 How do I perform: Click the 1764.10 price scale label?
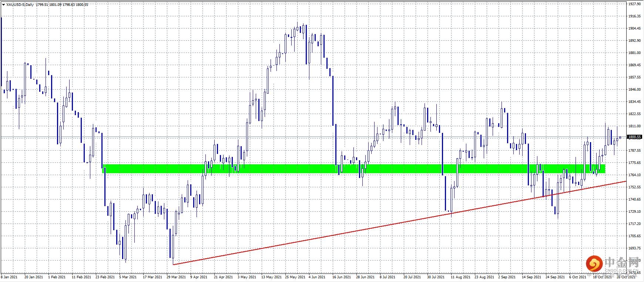point(634,175)
